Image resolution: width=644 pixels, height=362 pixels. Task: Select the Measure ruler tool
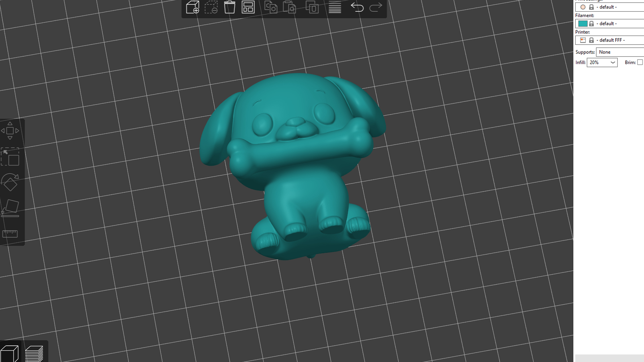(10, 234)
